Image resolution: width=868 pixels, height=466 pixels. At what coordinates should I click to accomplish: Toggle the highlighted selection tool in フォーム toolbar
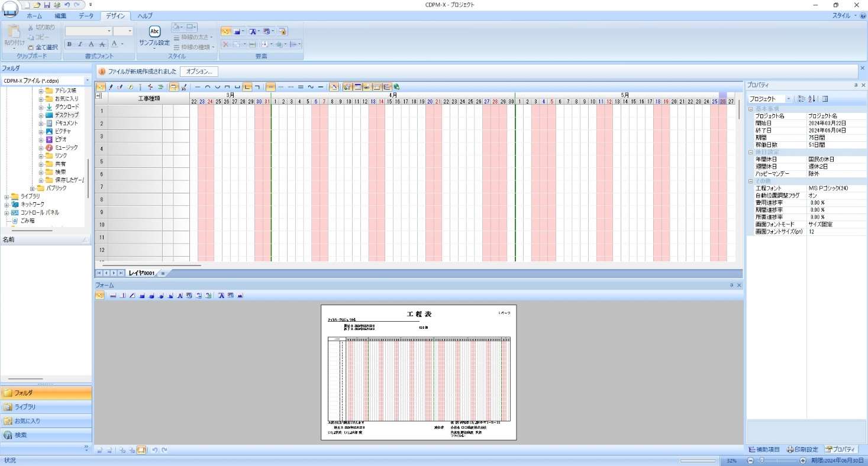(x=99, y=296)
